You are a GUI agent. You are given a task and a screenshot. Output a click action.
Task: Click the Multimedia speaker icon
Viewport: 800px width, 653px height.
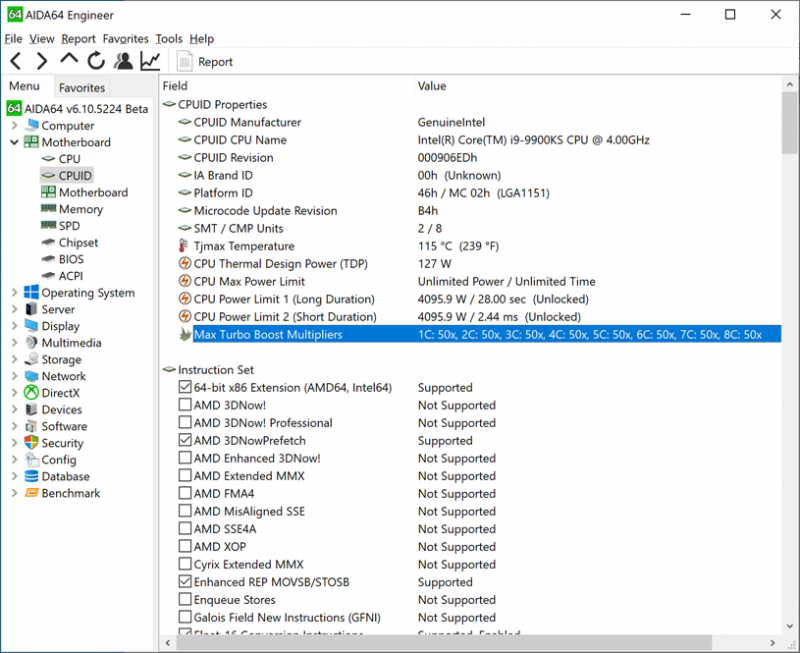(x=32, y=342)
